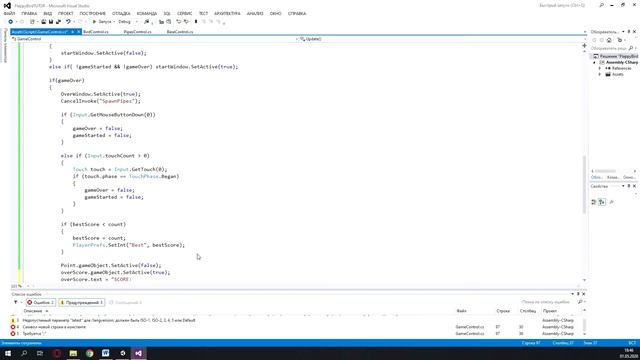This screenshot has height=360, width=640.
Task: Switch to the BaseControl.cs tab
Action: tap(180, 32)
